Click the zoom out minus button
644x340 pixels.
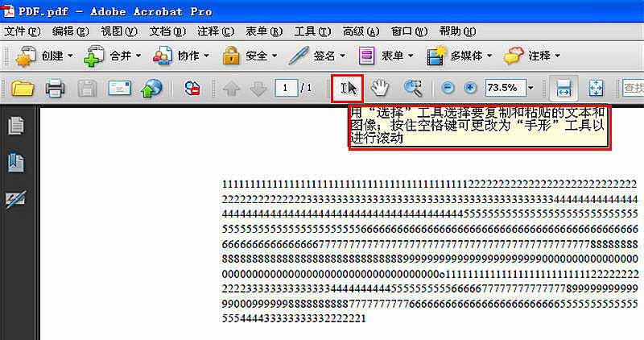448,88
